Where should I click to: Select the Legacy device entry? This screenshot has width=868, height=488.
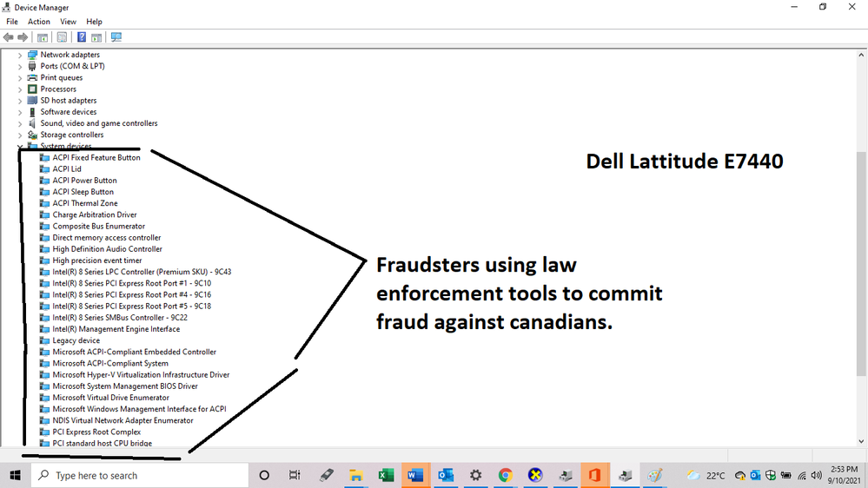pyautogui.click(x=76, y=340)
